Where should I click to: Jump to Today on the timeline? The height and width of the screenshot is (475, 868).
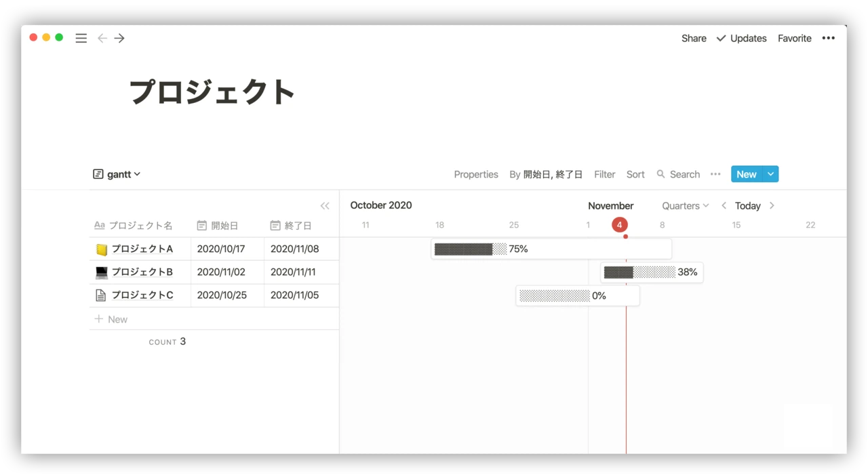pyautogui.click(x=747, y=206)
